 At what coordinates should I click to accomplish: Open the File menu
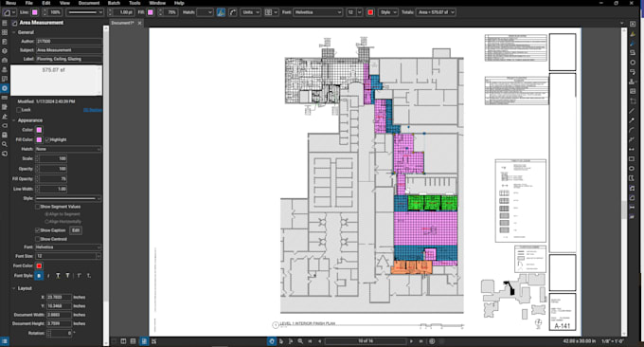point(28,3)
